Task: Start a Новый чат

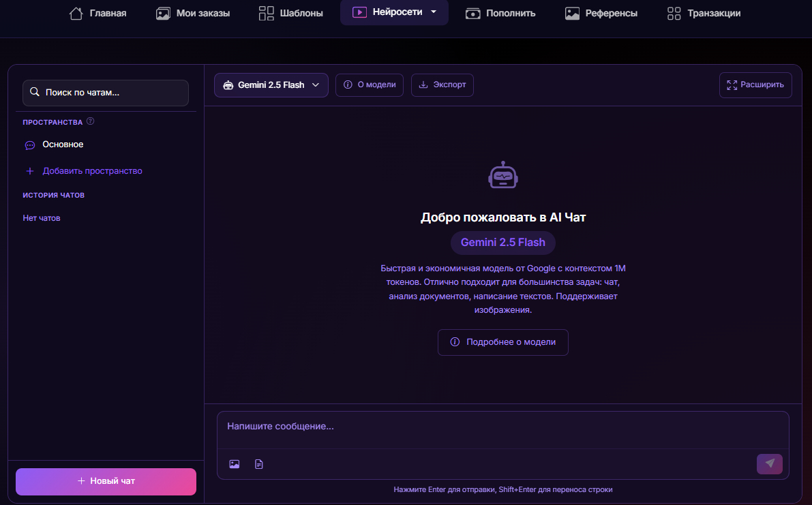Action: click(106, 481)
